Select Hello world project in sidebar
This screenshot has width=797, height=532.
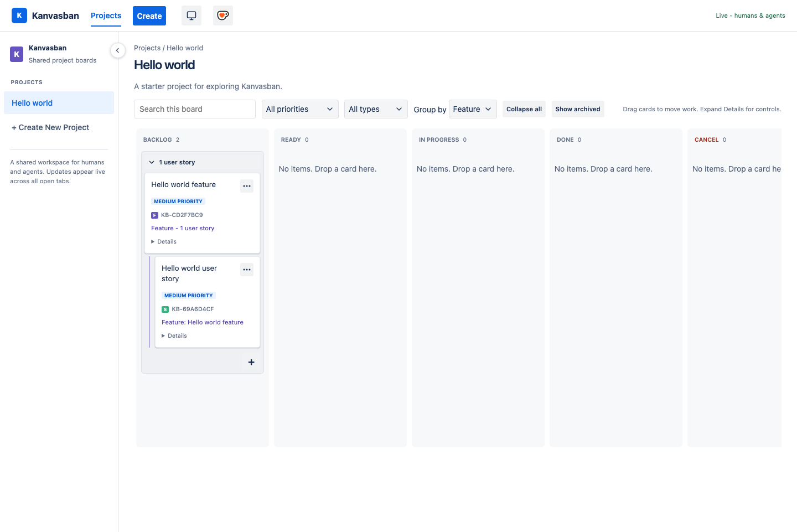coord(59,103)
